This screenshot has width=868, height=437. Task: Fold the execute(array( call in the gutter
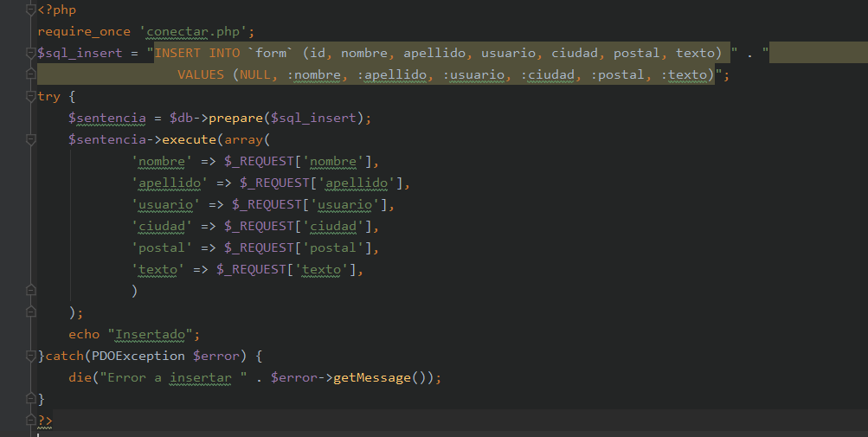30,139
